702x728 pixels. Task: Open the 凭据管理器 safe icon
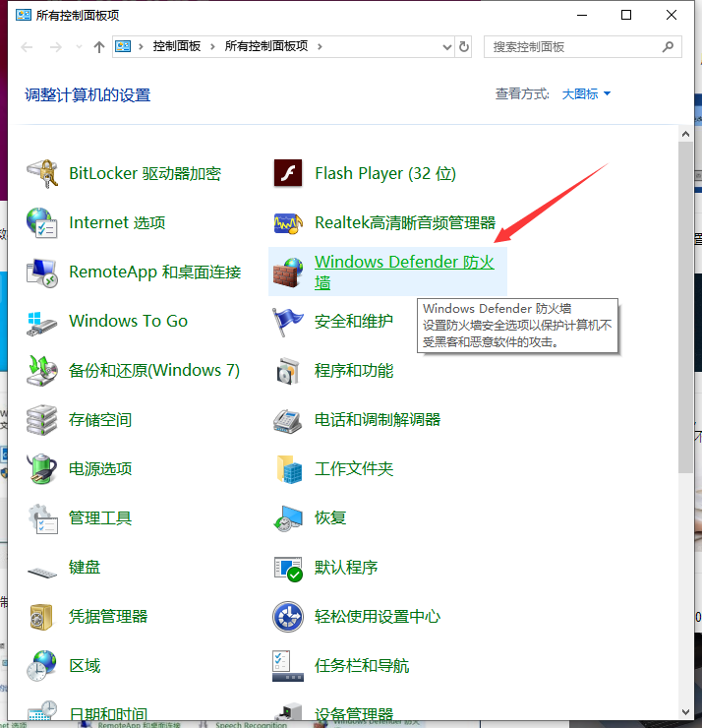click(x=42, y=617)
